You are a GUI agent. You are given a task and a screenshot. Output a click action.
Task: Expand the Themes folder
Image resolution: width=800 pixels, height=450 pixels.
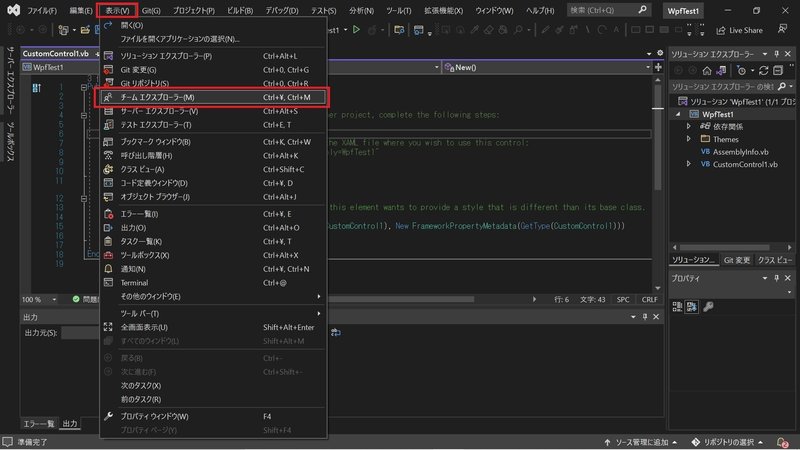(x=688, y=139)
